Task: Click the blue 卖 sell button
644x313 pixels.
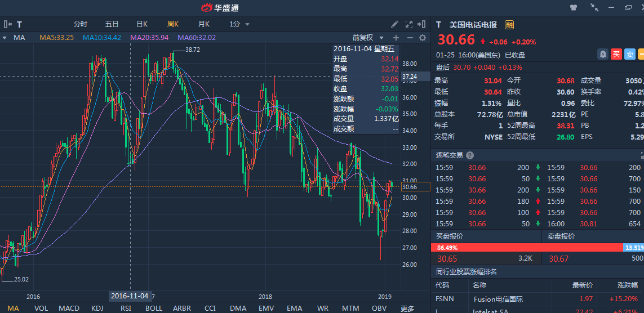Action: (630, 54)
